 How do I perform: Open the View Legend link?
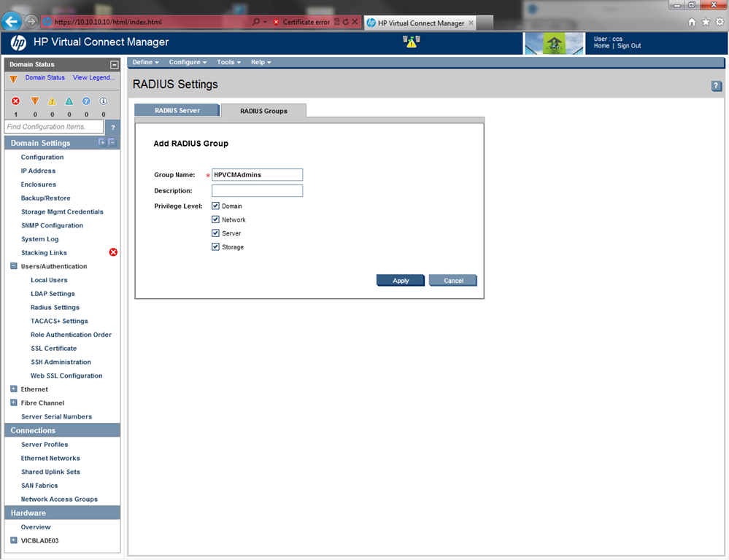tap(93, 77)
